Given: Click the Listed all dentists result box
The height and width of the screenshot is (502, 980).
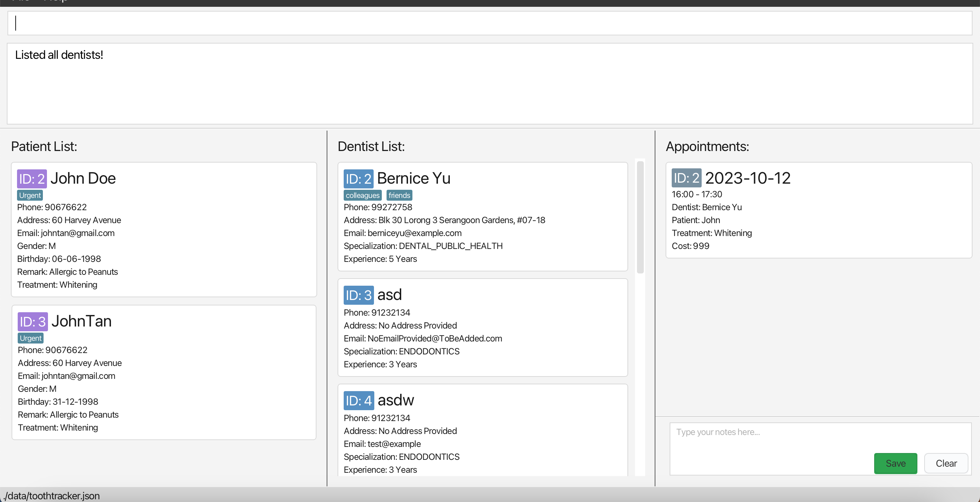Looking at the screenshot, I should (489, 84).
